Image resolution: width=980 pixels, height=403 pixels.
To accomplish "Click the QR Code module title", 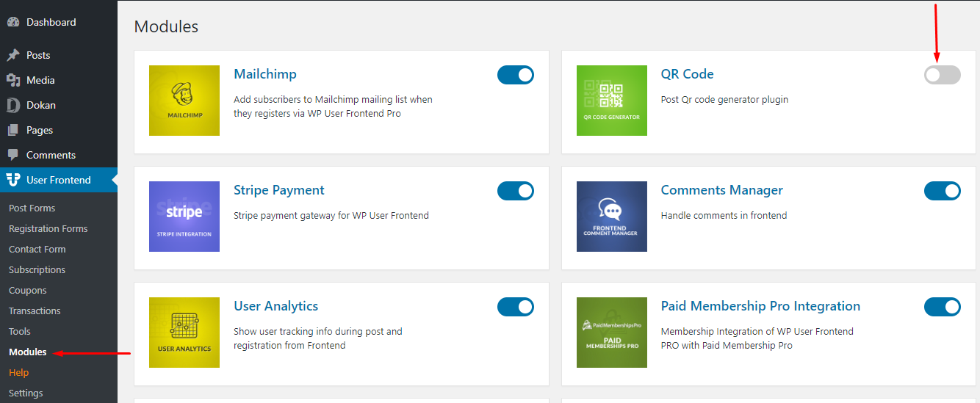I will point(688,74).
